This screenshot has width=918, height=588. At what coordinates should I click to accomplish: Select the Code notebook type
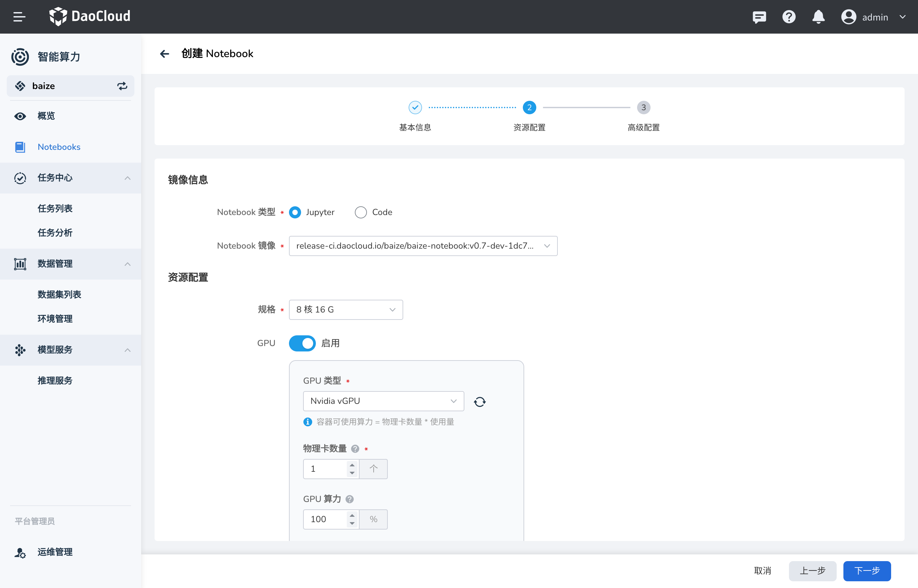(x=361, y=212)
